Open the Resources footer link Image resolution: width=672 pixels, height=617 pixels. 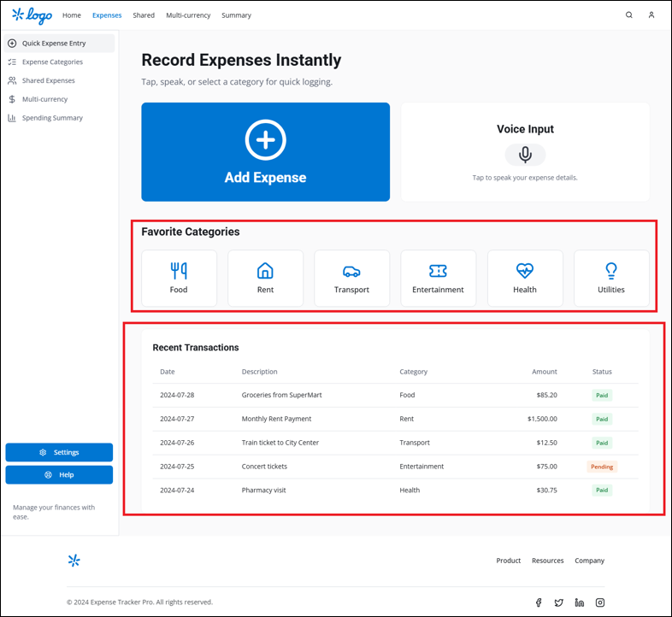coord(548,561)
